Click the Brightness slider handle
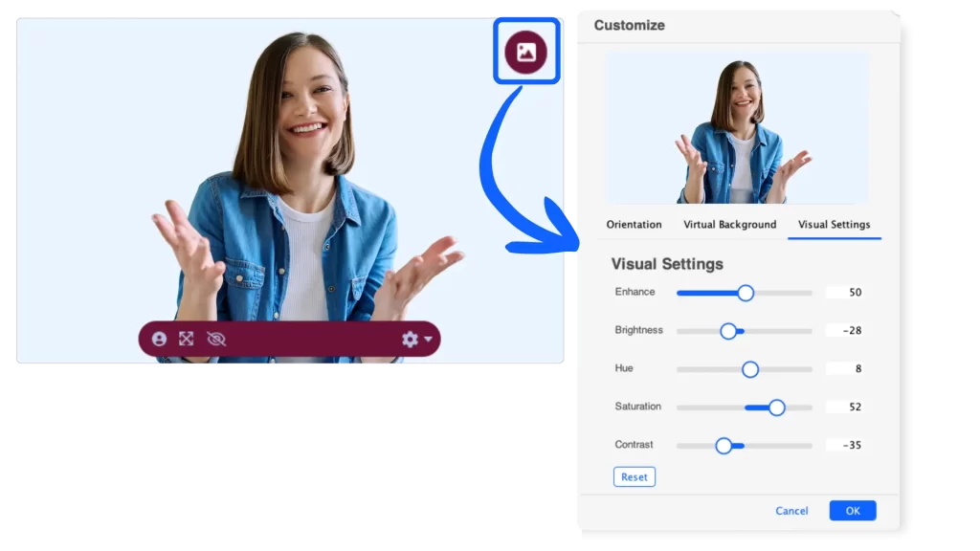980x551 pixels. pos(728,331)
